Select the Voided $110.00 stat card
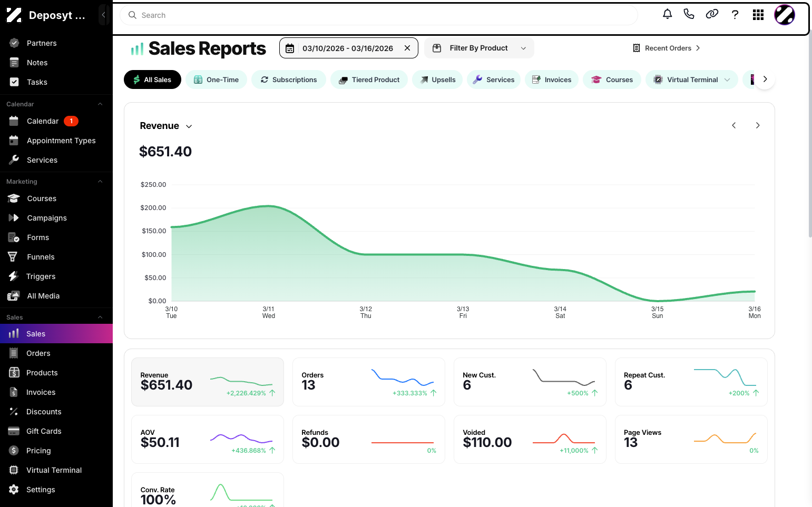The width and height of the screenshot is (812, 507). [x=530, y=440]
